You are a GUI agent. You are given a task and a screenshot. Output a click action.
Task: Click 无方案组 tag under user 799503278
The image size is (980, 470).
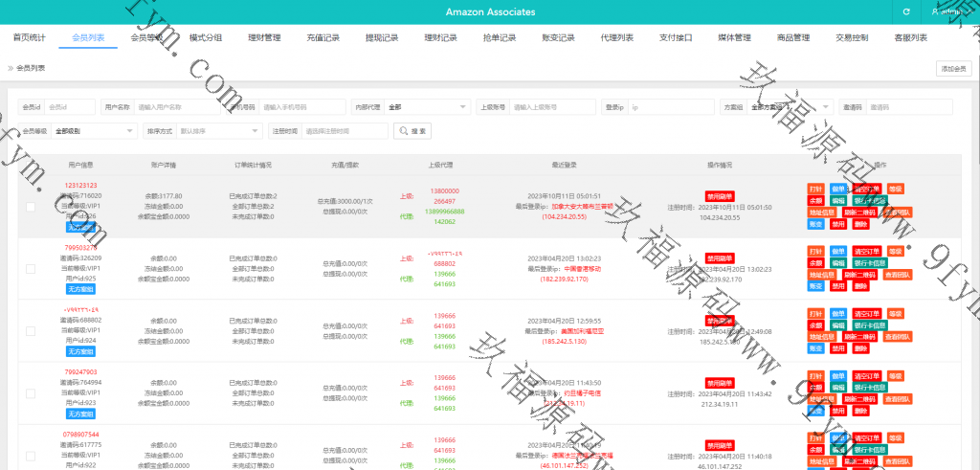point(80,289)
